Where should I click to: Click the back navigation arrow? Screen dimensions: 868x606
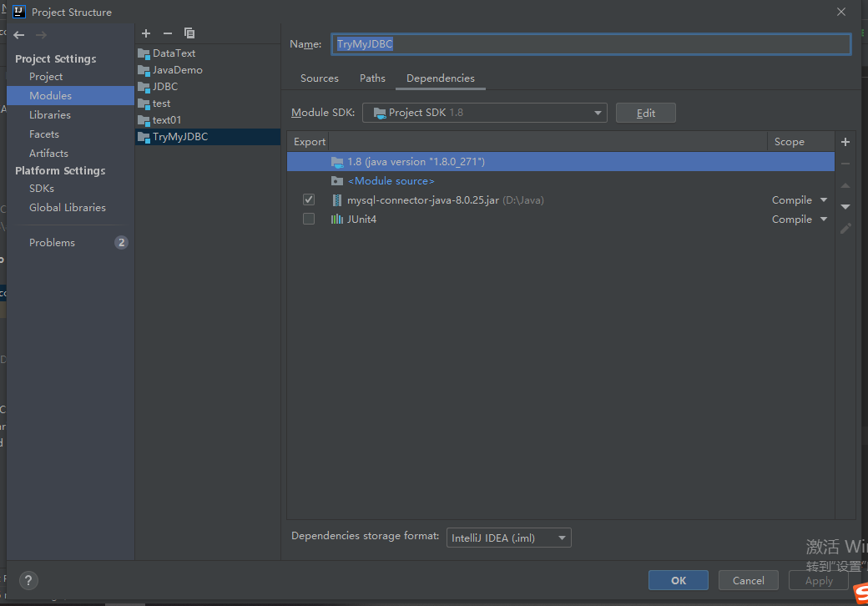(x=19, y=35)
